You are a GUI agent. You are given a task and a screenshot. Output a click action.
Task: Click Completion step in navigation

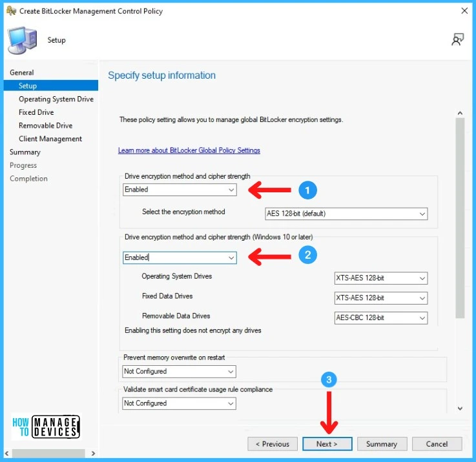tap(28, 179)
